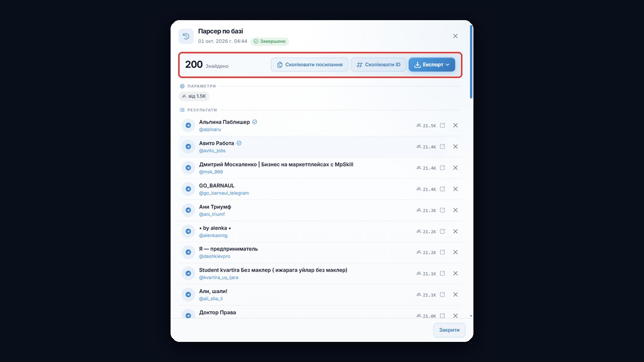Remove Student kvartira row from results
This screenshot has height=362, width=644.
pyautogui.click(x=455, y=274)
